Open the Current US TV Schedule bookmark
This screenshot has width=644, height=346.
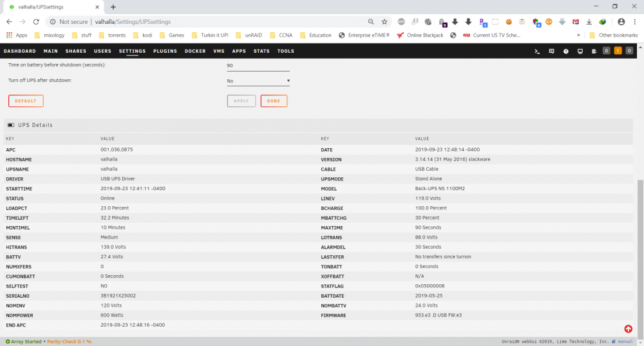[491, 35]
